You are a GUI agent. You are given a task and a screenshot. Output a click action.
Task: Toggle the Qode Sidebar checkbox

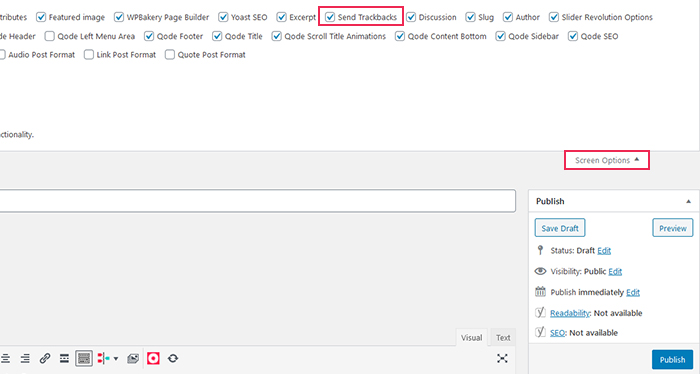(x=501, y=36)
